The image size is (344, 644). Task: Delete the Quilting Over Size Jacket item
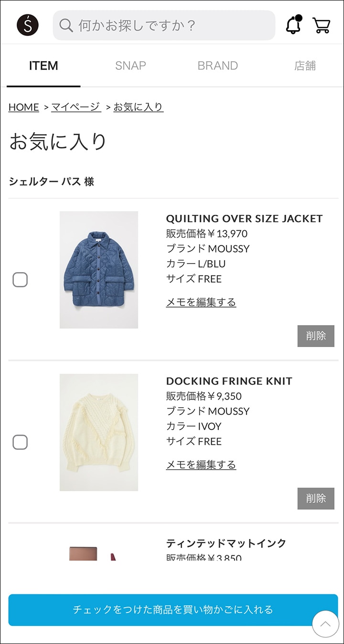point(315,336)
